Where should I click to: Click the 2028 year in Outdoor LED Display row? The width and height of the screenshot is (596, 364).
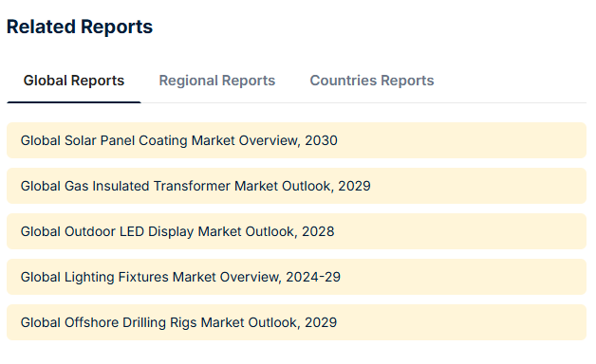(x=318, y=231)
